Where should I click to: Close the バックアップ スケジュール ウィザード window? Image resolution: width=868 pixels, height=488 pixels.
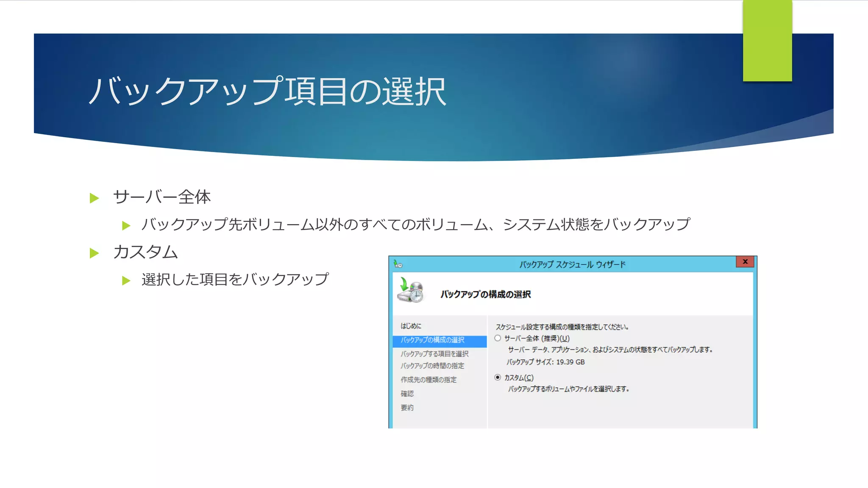[745, 262]
